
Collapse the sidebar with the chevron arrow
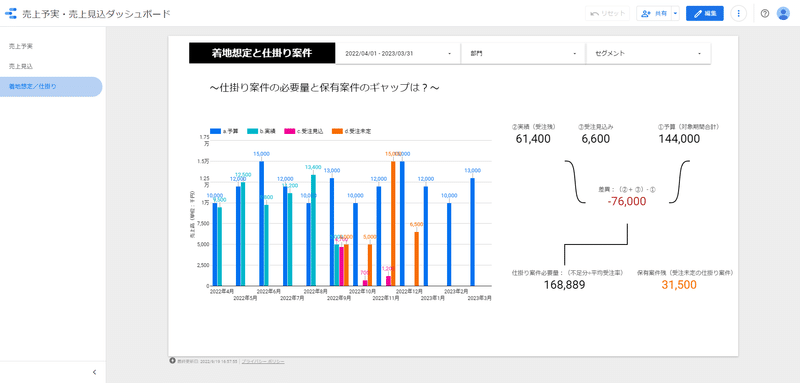[x=94, y=372]
